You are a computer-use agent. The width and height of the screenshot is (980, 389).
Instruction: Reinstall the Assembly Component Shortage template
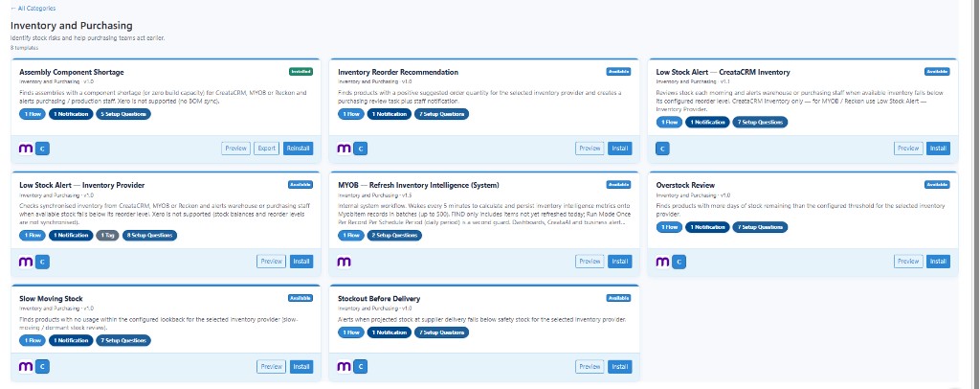(299, 149)
